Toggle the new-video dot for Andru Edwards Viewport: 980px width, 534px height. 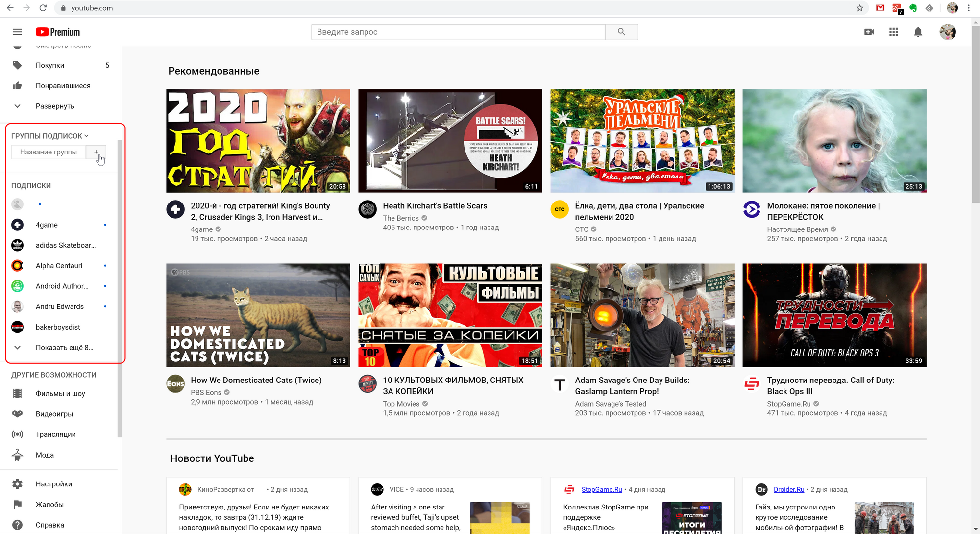pyautogui.click(x=105, y=306)
